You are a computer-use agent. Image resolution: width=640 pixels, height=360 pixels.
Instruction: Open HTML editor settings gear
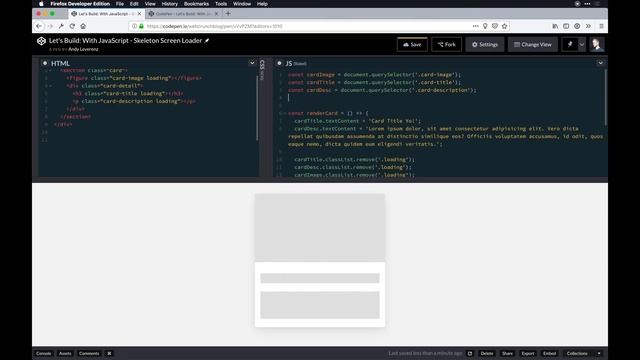click(x=45, y=63)
